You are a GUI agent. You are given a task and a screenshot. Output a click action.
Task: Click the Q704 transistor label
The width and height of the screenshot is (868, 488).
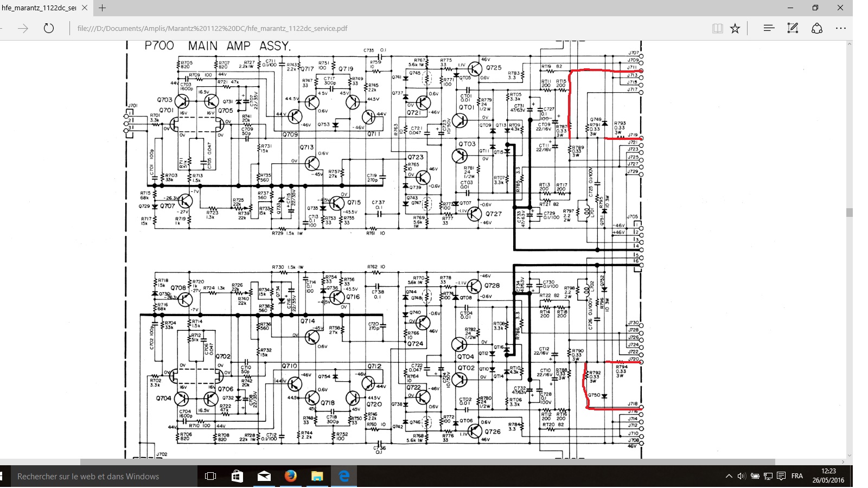[163, 398]
